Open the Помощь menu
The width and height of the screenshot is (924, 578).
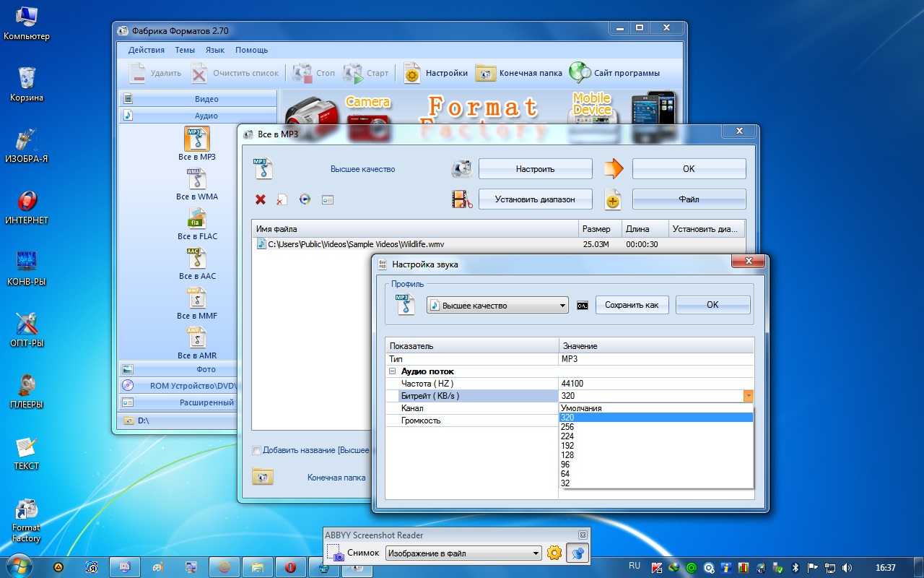click(252, 50)
